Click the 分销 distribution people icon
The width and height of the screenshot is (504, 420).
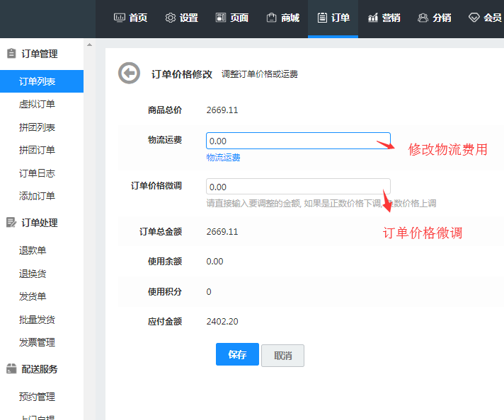tap(423, 18)
